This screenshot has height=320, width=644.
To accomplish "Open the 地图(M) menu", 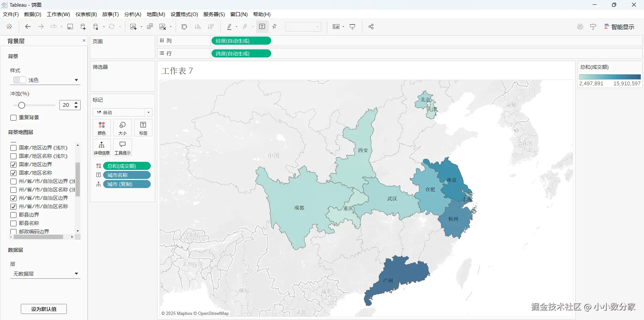I will pyautogui.click(x=156, y=14).
